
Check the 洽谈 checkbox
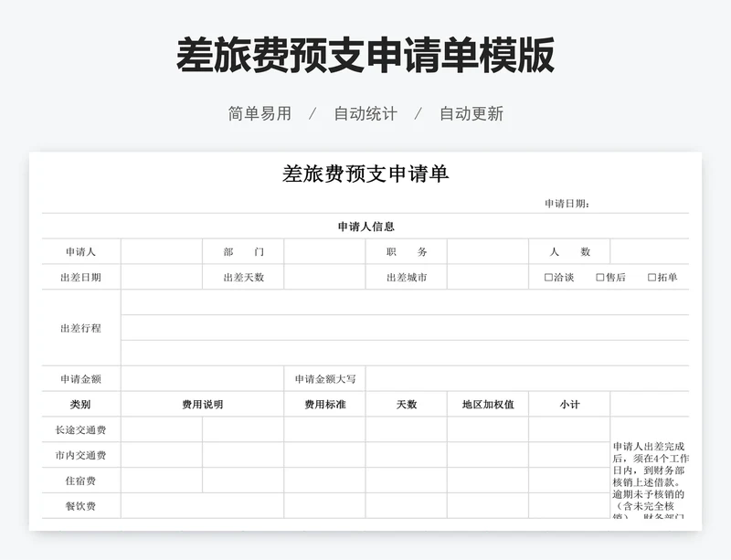coord(548,278)
